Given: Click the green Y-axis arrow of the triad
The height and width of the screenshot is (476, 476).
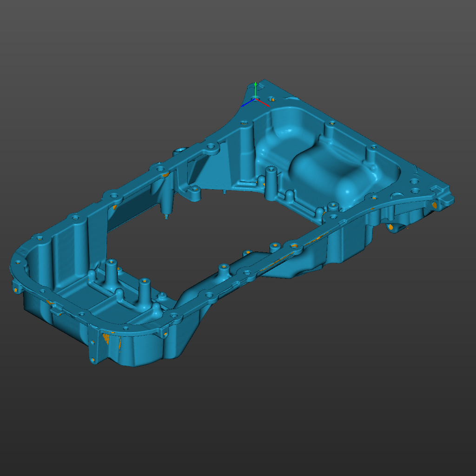Looking at the screenshot, I should tap(256, 90).
